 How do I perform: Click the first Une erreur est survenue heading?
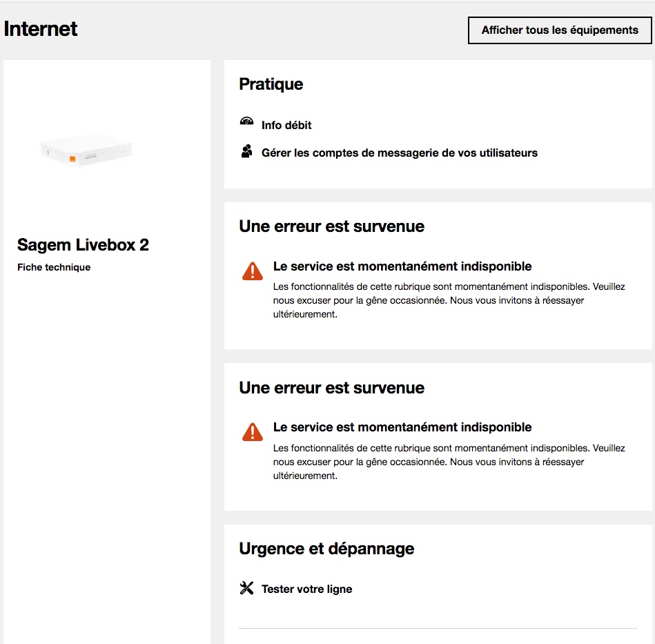[x=331, y=226]
